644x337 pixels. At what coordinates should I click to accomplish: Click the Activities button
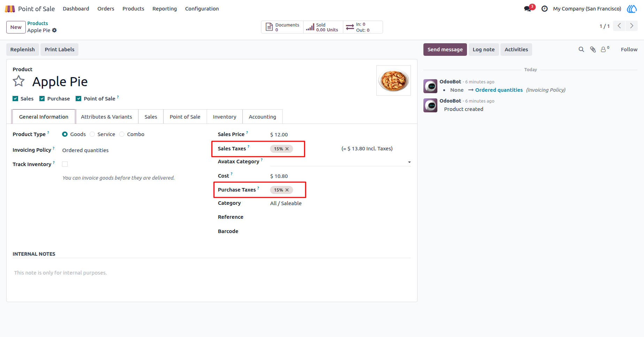516,50
